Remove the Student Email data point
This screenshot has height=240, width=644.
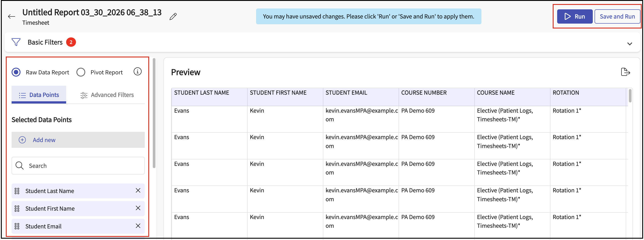(138, 226)
